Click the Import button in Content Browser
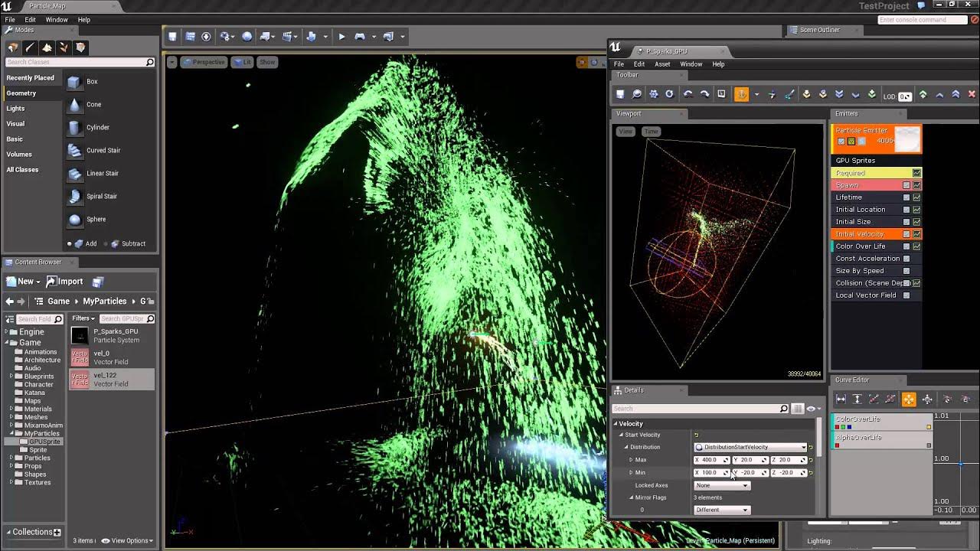 [65, 282]
